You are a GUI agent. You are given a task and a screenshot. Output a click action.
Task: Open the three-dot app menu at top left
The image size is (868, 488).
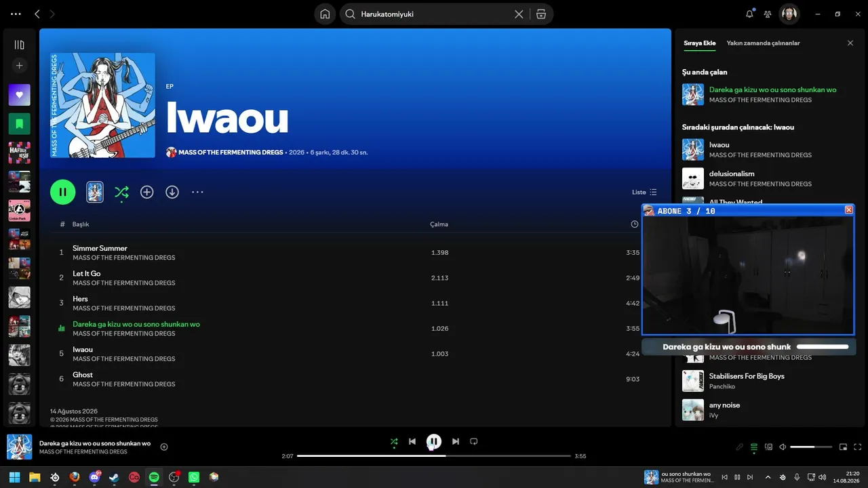[x=16, y=14]
